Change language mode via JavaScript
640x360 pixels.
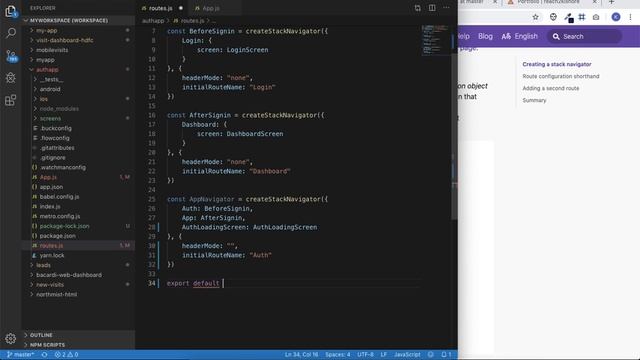(x=407, y=355)
